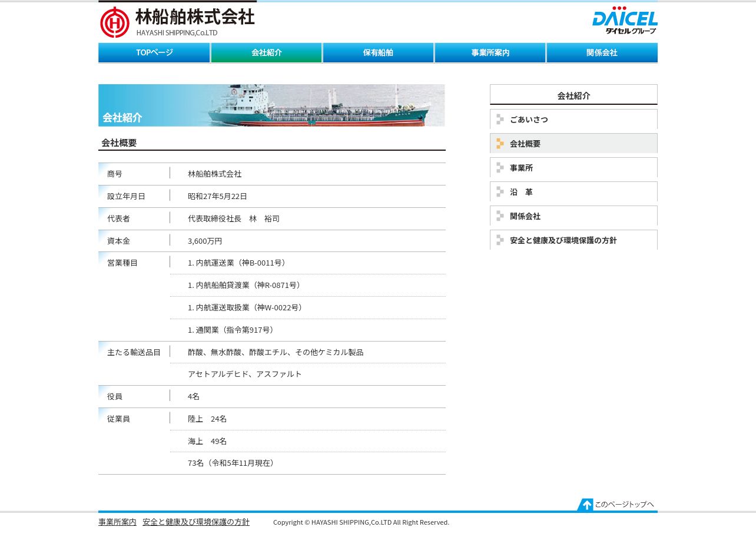Click the ship banner image

271,105
